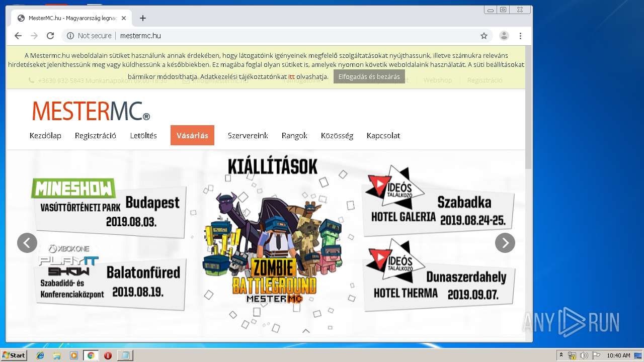Click the page vertical scrollbar thumb

[x=528, y=108]
